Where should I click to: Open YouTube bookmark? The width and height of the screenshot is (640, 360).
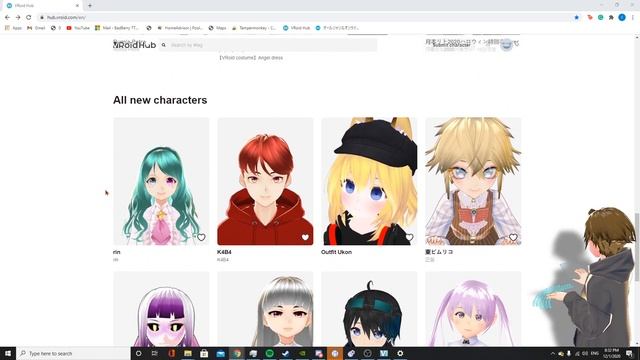point(78,28)
